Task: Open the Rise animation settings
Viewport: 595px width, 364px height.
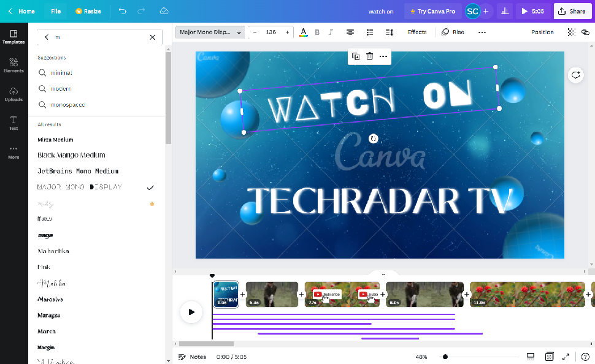Action: 453,32
